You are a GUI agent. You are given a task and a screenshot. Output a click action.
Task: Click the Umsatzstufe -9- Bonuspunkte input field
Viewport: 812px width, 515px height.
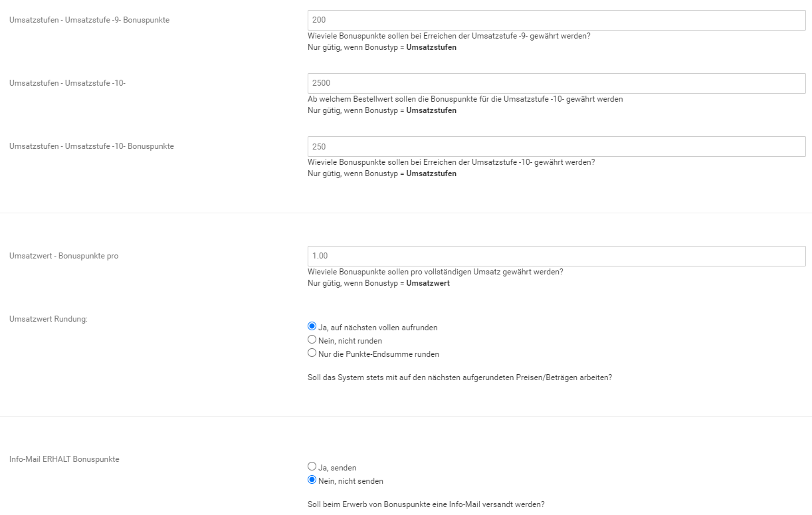[x=556, y=20]
